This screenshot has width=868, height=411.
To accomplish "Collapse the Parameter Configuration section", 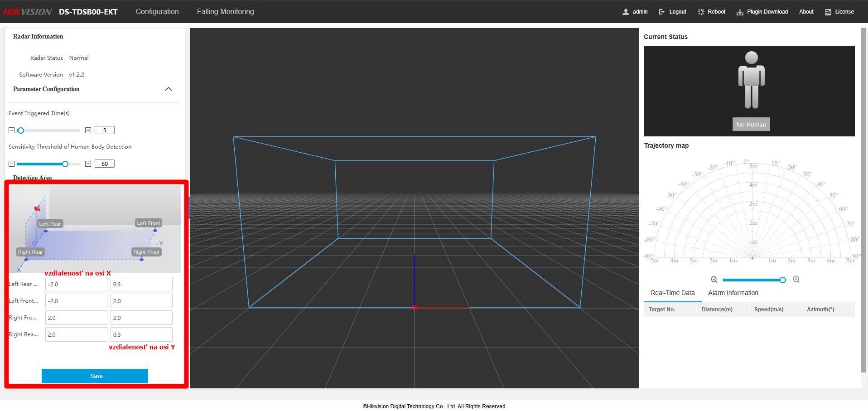I will (169, 89).
